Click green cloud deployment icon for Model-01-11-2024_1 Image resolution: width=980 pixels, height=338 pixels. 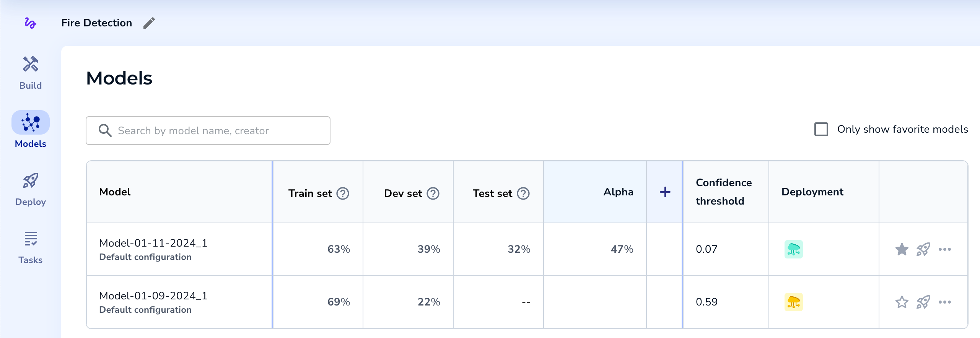[793, 249]
